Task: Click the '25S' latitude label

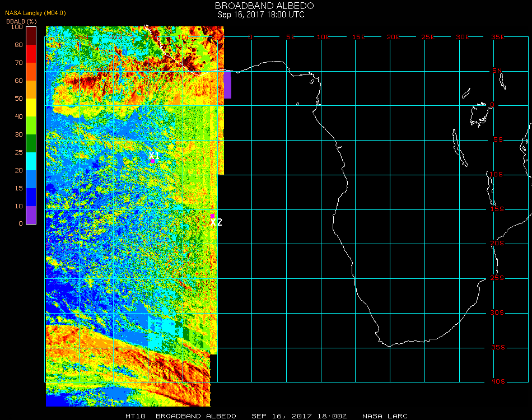Action: pyautogui.click(x=497, y=278)
